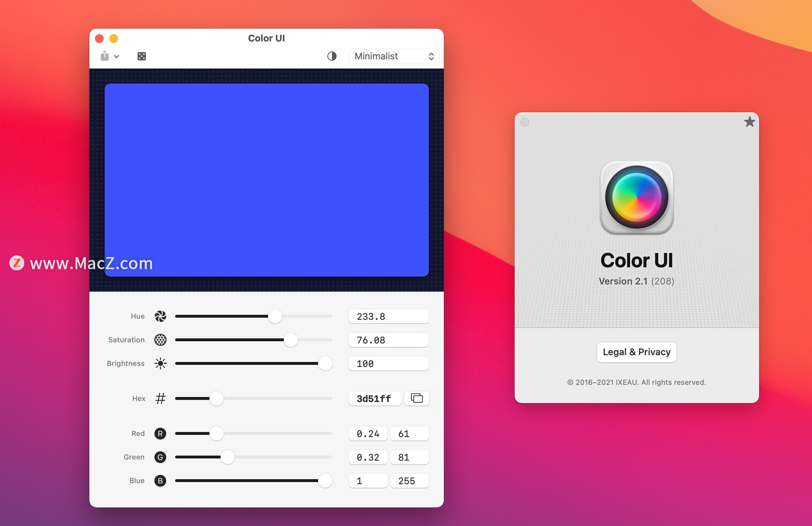Edit the Hue value field 233.8
The width and height of the screenshot is (812, 526).
(389, 316)
